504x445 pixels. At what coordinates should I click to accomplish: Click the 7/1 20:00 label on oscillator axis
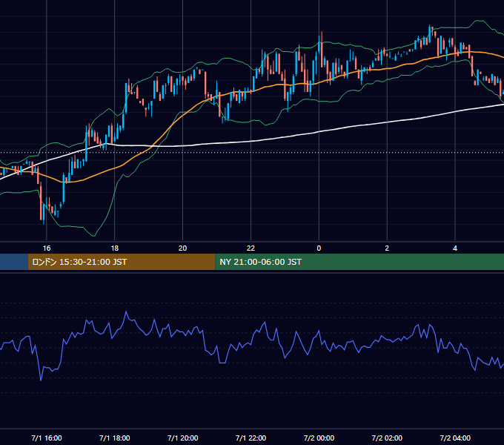coord(182,438)
